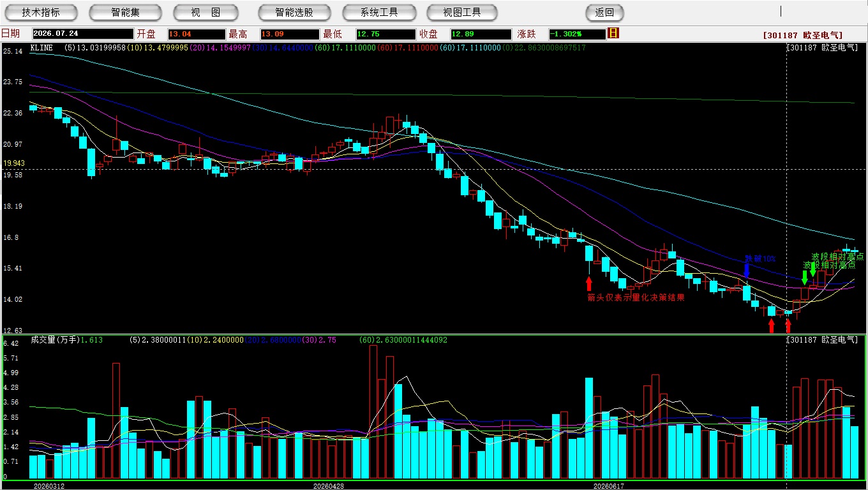Click the date label 20260312
This screenshot has width=868, height=490.
pos(49,486)
